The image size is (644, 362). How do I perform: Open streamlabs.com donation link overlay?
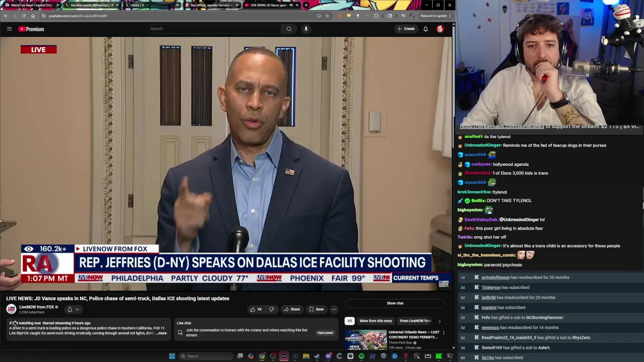tap(502, 127)
